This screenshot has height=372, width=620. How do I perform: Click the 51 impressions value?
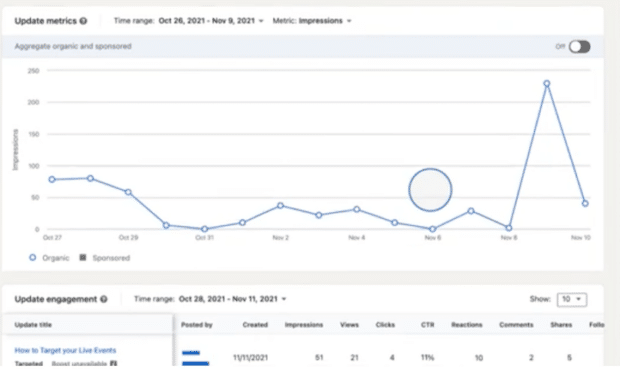click(319, 358)
